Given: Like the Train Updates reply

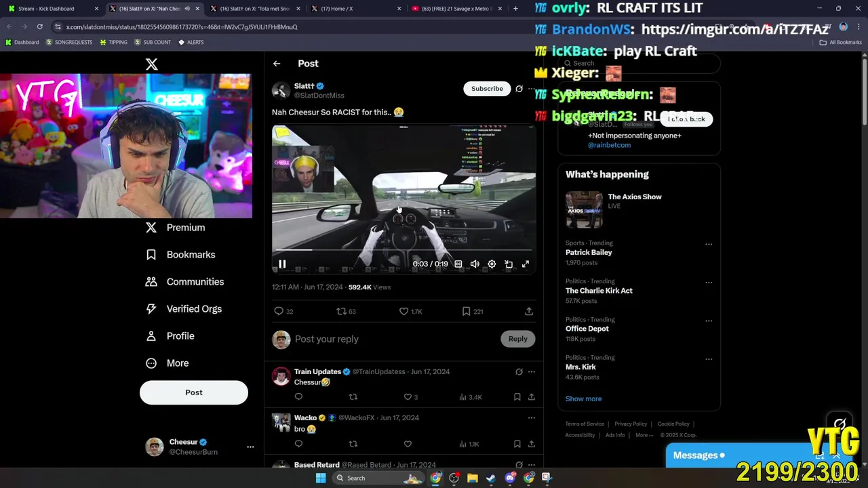Looking at the screenshot, I should point(408,397).
